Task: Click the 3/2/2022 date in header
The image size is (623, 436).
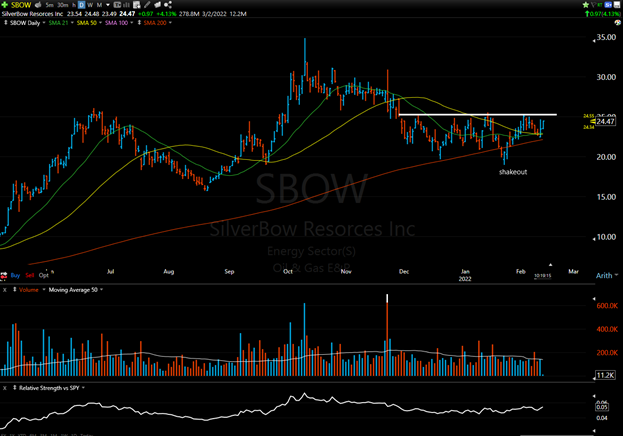Action: coord(214,14)
